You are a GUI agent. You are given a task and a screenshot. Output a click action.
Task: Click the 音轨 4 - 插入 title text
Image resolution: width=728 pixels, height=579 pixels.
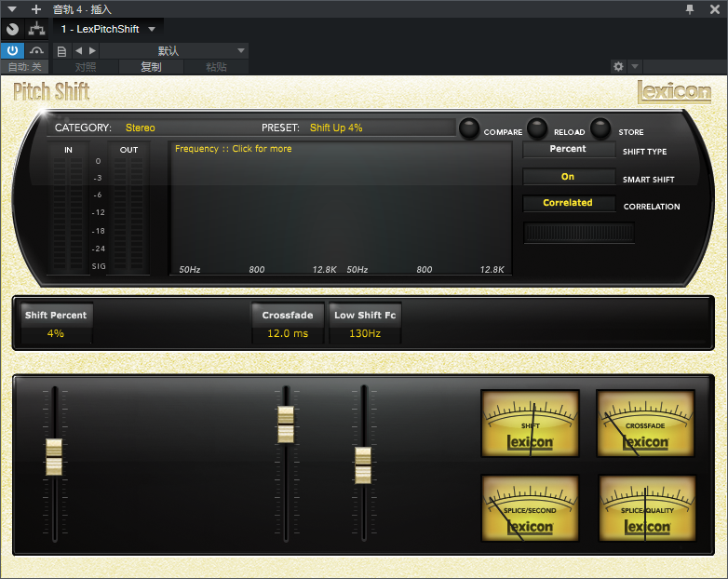[x=82, y=9]
